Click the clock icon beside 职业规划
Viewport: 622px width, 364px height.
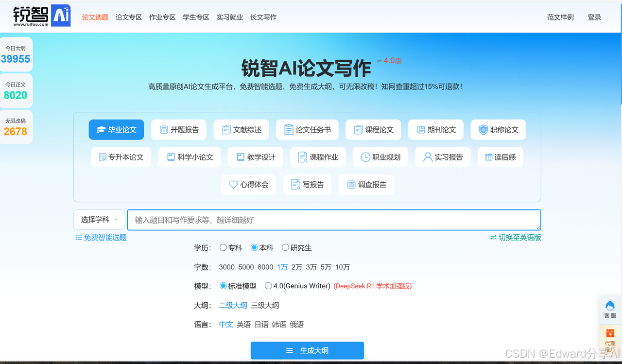pos(365,157)
